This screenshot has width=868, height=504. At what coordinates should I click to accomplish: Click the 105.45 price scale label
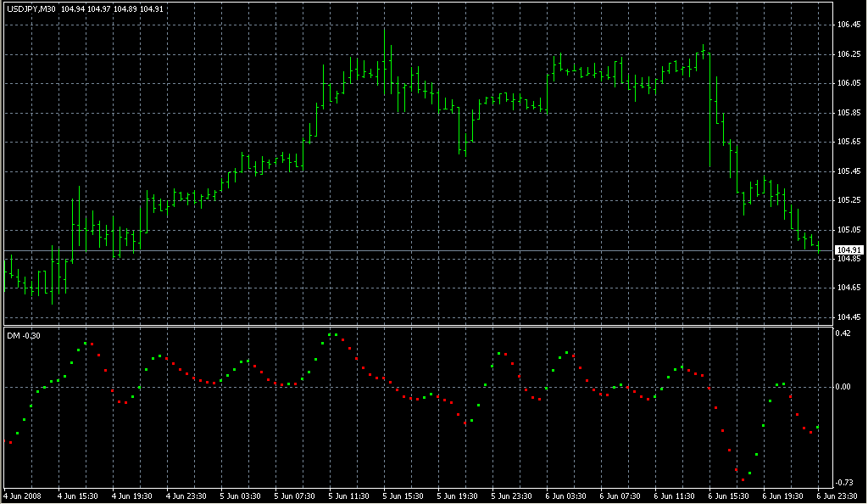[849, 171]
